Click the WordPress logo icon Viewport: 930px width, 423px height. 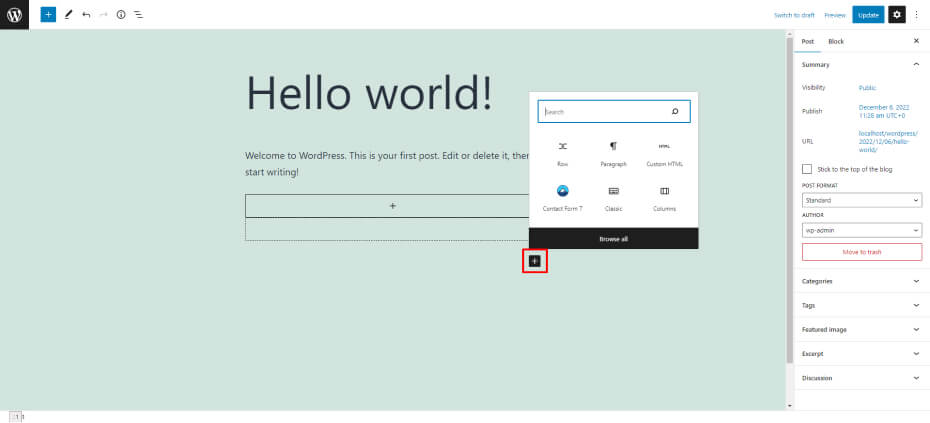pos(14,15)
